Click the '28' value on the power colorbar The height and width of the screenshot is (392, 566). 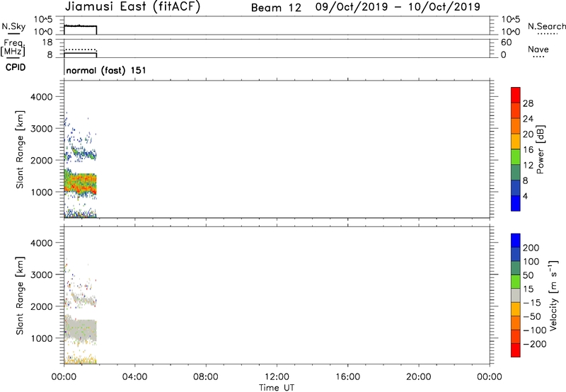528,103
